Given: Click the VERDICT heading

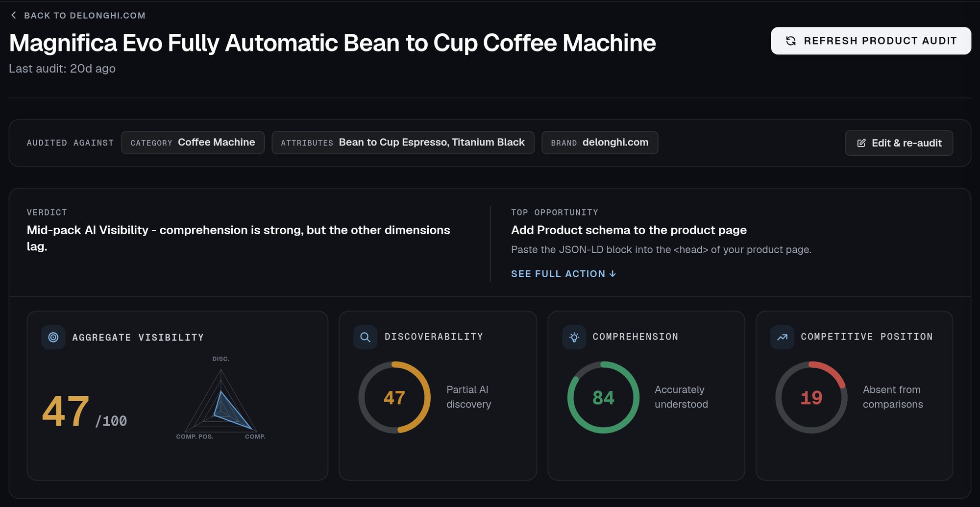Looking at the screenshot, I should point(47,213).
